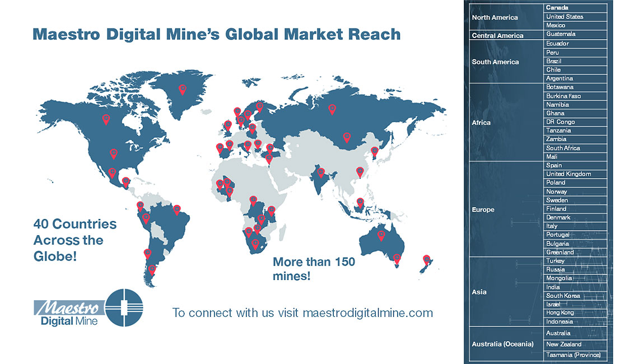Image resolution: width=643 pixels, height=364 pixels.
Task: Select the Hong Kong pin on China's coast
Action: tap(360, 172)
